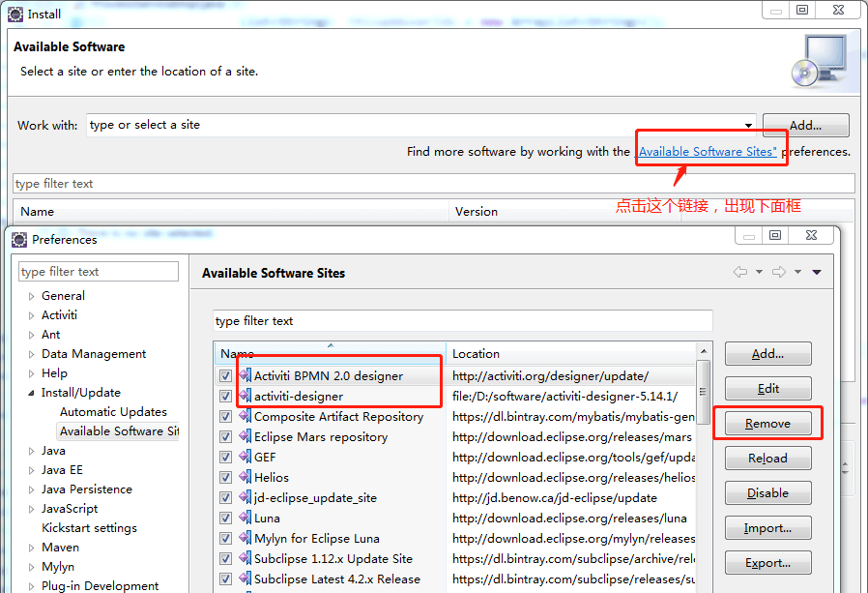The height and width of the screenshot is (593, 868).
Task: Expand the Java EE preferences node
Action: click(x=32, y=470)
